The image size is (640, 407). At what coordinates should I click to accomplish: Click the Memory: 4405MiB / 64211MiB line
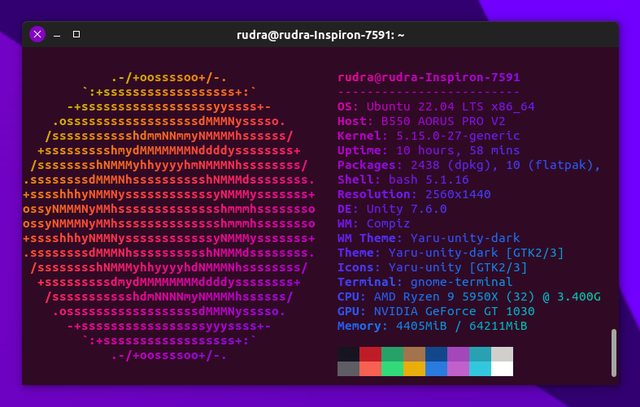(x=432, y=326)
